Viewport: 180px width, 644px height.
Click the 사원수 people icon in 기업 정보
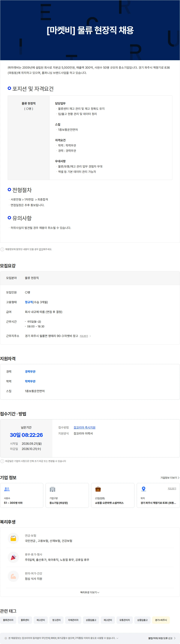coord(7,489)
